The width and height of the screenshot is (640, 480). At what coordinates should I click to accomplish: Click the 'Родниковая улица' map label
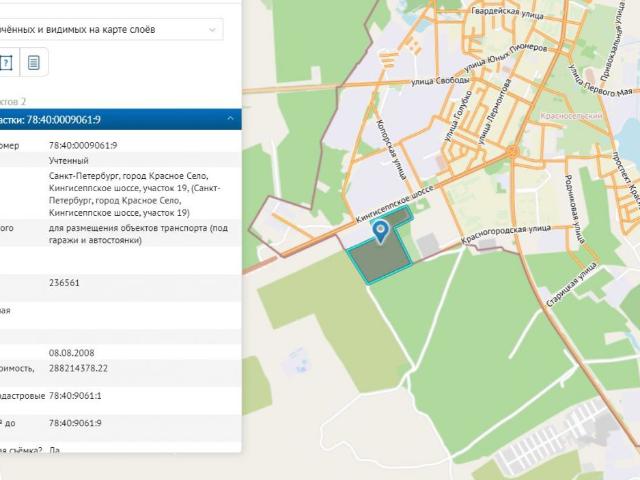(x=575, y=209)
